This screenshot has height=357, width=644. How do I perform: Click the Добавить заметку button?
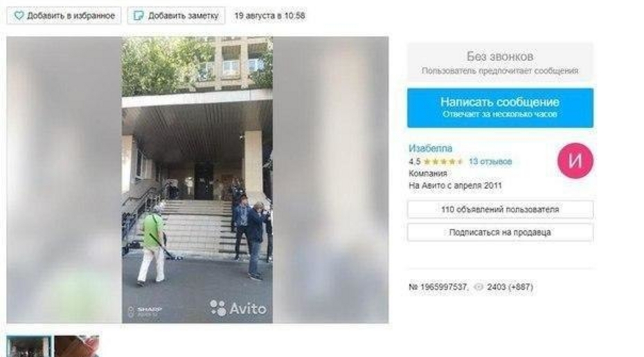[176, 16]
